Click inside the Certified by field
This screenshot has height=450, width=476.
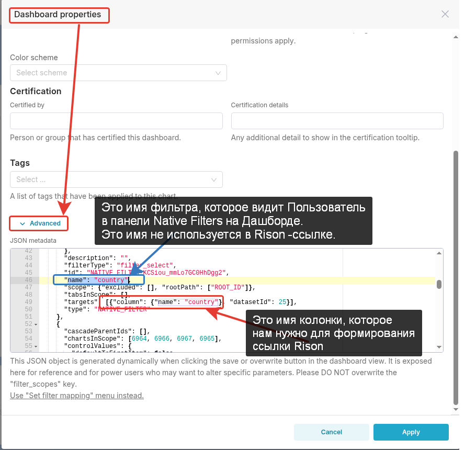[118, 121]
